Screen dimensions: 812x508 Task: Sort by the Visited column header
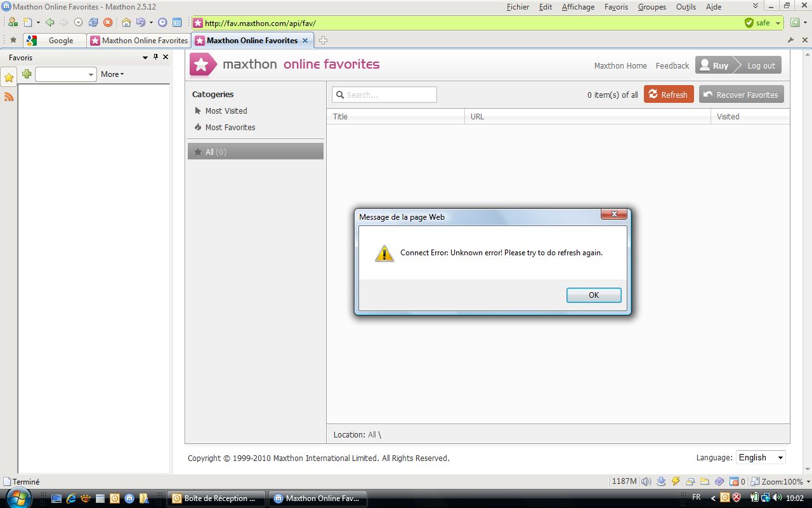(750, 116)
